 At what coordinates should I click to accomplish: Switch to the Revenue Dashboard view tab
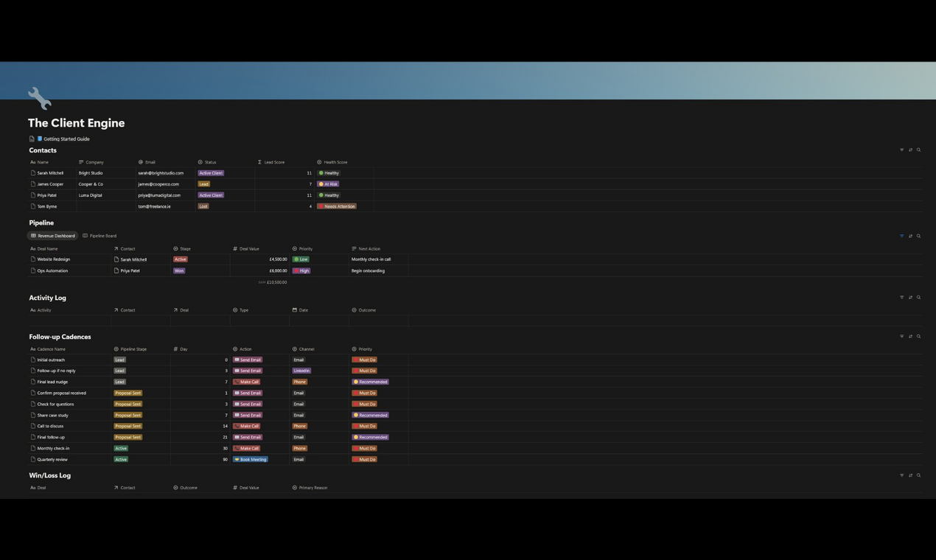click(53, 236)
